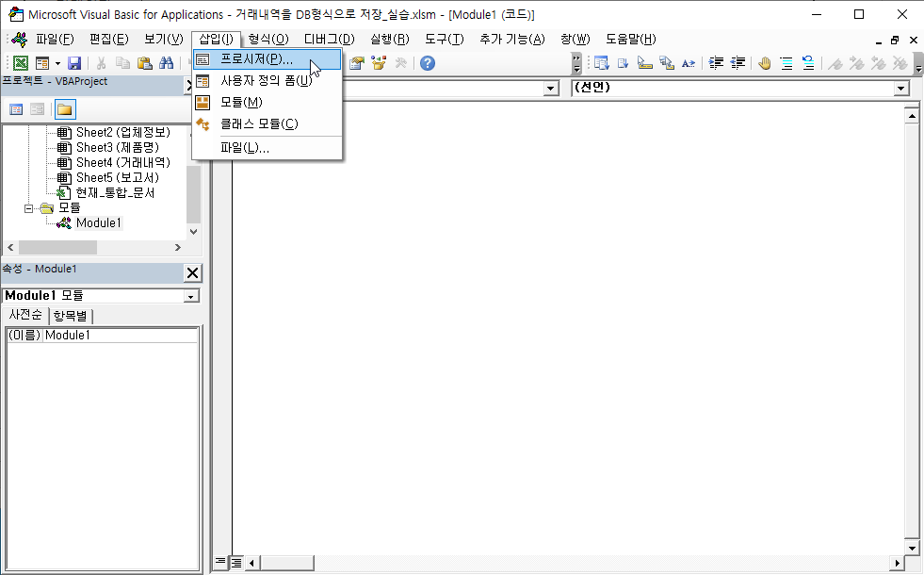Click List Properties/Methods icon
Screen dimensions: 924x575
[x=601, y=63]
